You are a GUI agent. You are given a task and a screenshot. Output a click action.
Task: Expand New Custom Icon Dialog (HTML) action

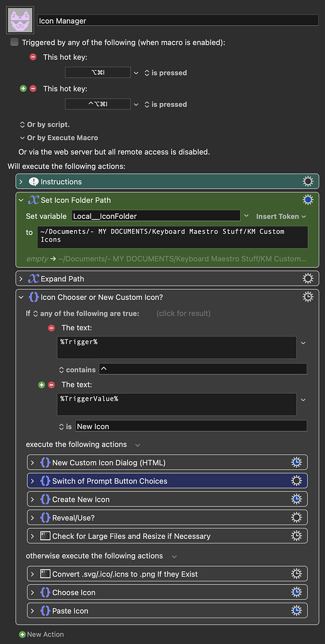[33, 462]
